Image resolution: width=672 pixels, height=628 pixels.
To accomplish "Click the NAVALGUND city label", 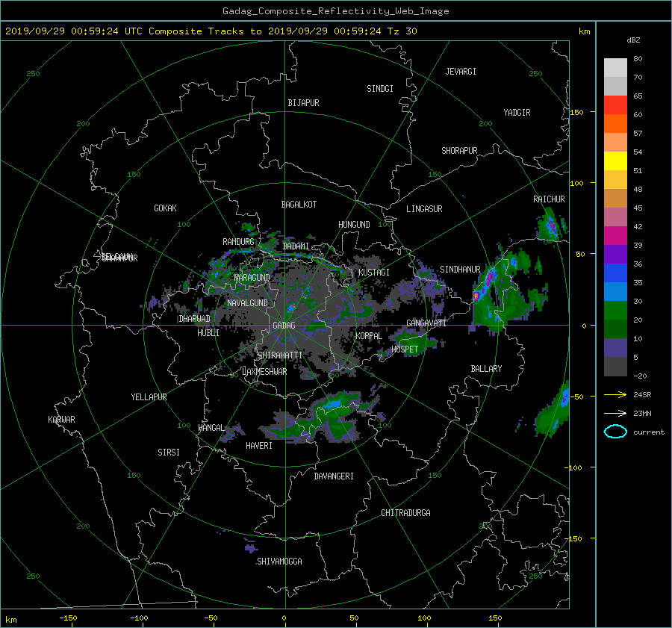I will click(247, 303).
